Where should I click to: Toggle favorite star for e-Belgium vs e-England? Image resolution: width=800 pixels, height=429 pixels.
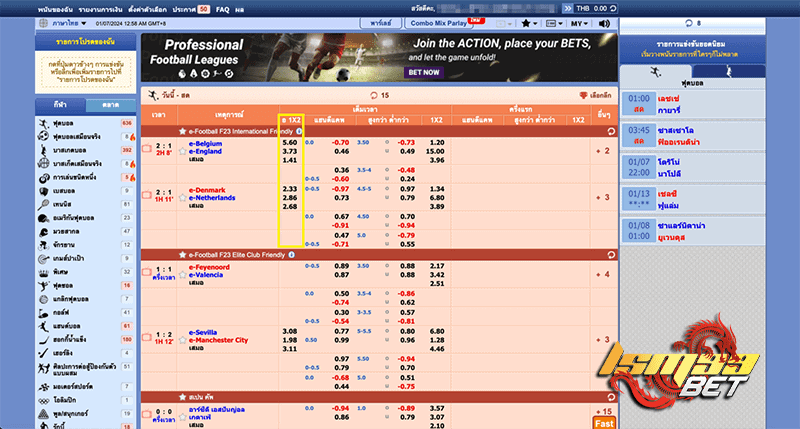tap(183, 152)
